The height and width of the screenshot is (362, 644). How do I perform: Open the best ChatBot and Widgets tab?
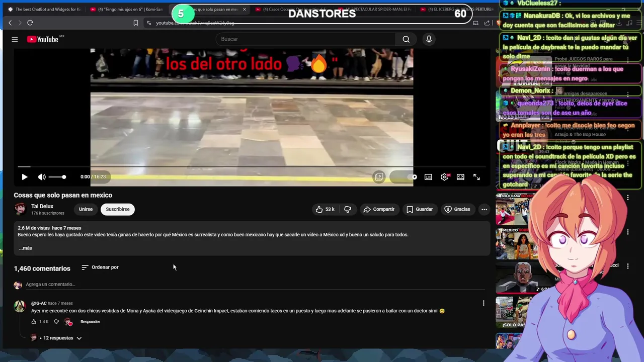pos(44,9)
